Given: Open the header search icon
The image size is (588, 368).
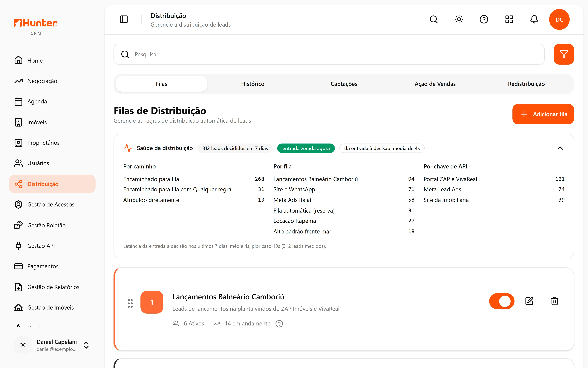Looking at the screenshot, I should (x=434, y=19).
